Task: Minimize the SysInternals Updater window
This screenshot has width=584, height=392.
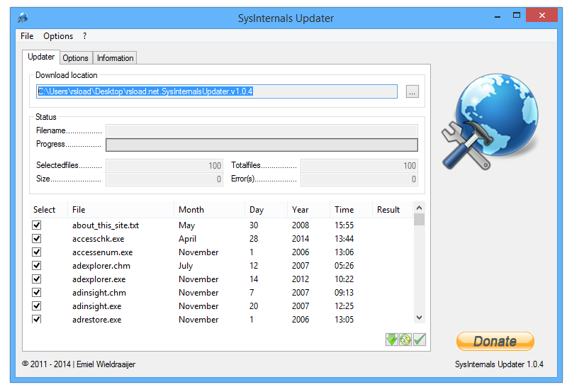Action: click(498, 16)
